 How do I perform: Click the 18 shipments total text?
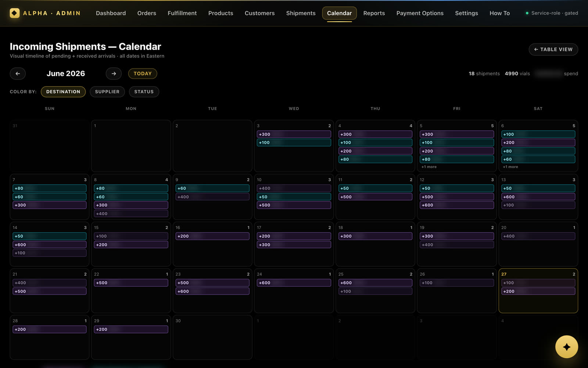click(x=484, y=74)
